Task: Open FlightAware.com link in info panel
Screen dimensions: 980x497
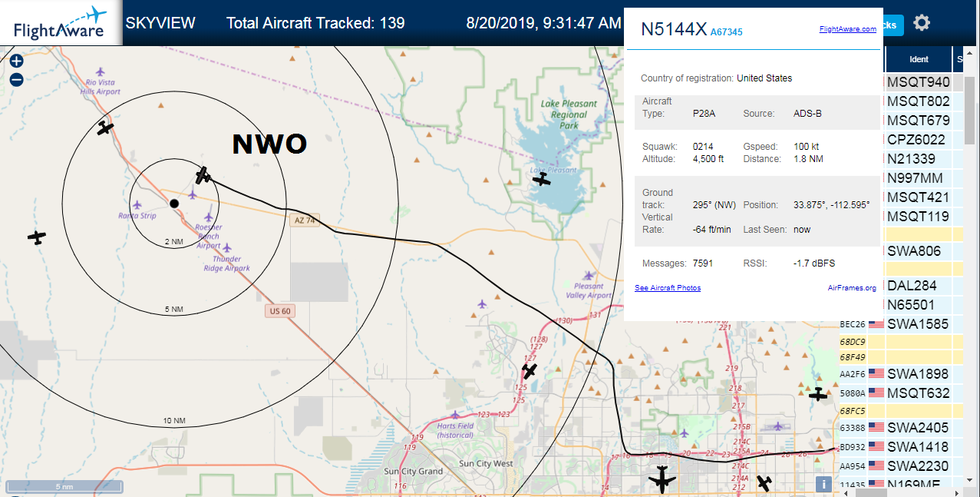Action: [x=848, y=29]
